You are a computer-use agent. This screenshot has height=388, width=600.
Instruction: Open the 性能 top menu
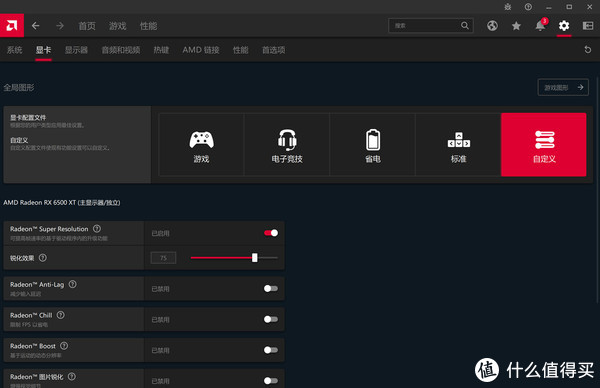point(148,26)
